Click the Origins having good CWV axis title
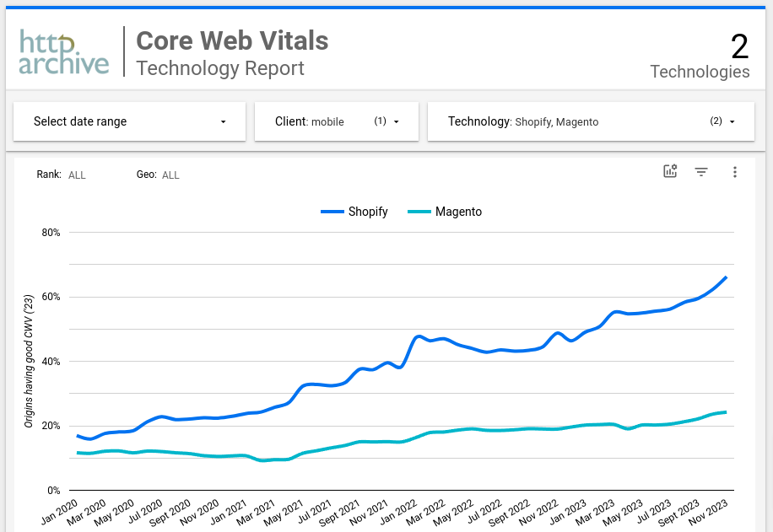This screenshot has width=773, height=532. pyautogui.click(x=29, y=361)
